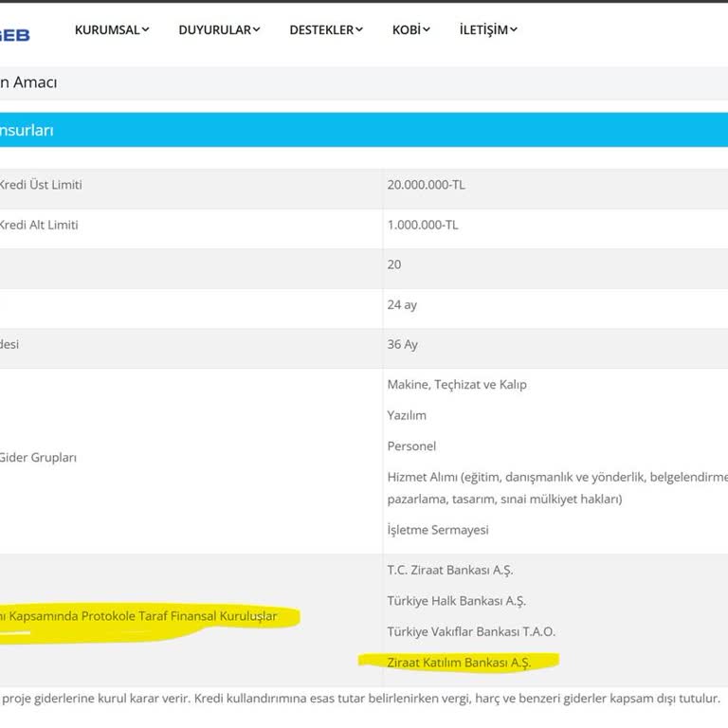Expand the 'Amacı' accordion section

pos(364,82)
